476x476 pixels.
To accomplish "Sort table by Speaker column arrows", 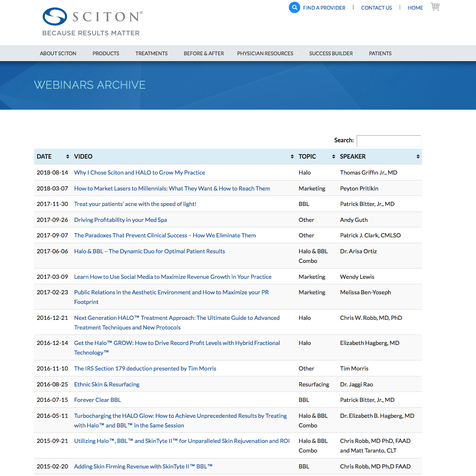I will point(418,157).
